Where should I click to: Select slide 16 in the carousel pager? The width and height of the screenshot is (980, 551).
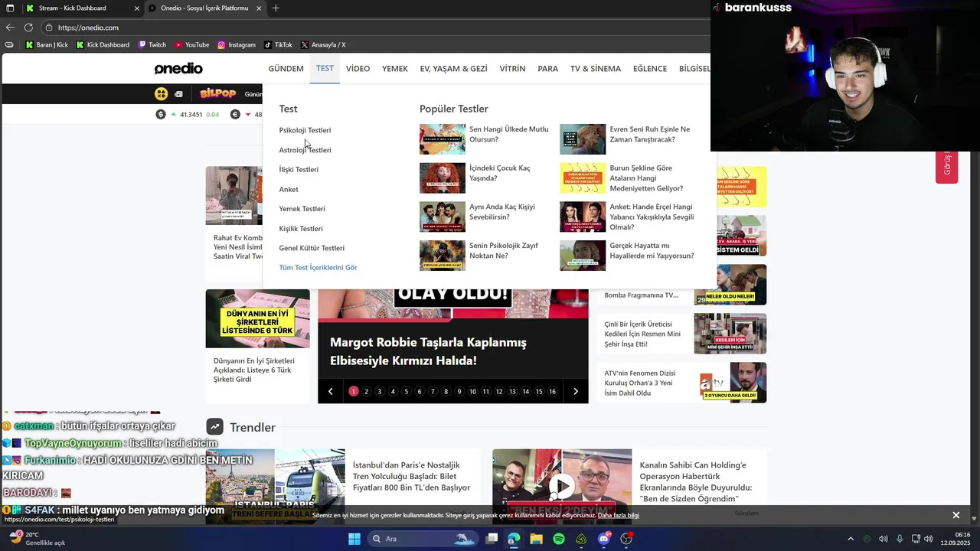point(552,391)
